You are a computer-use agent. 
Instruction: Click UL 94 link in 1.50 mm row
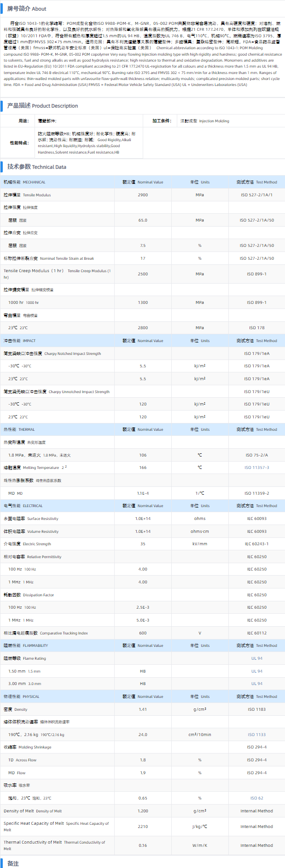coord(256,671)
